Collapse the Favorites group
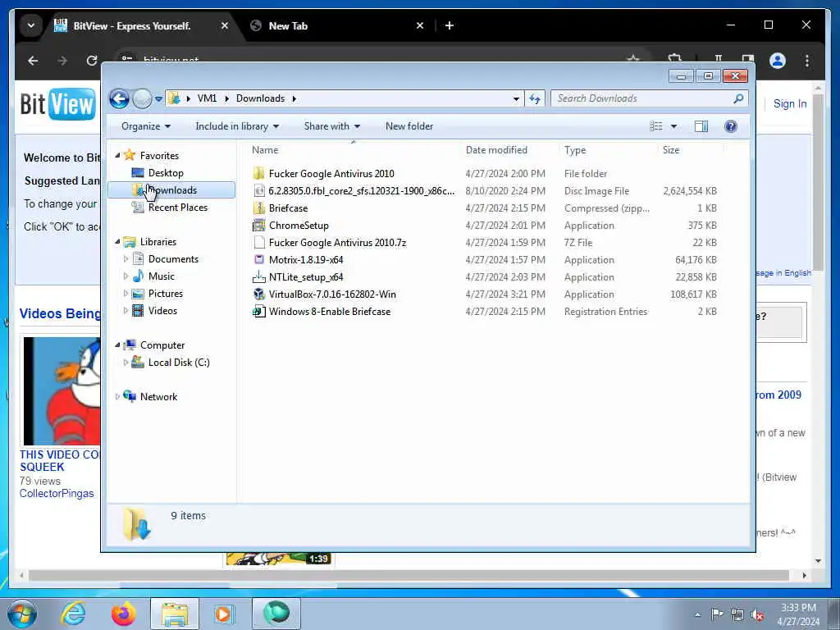Viewport: 840px width, 630px height. pos(117,155)
